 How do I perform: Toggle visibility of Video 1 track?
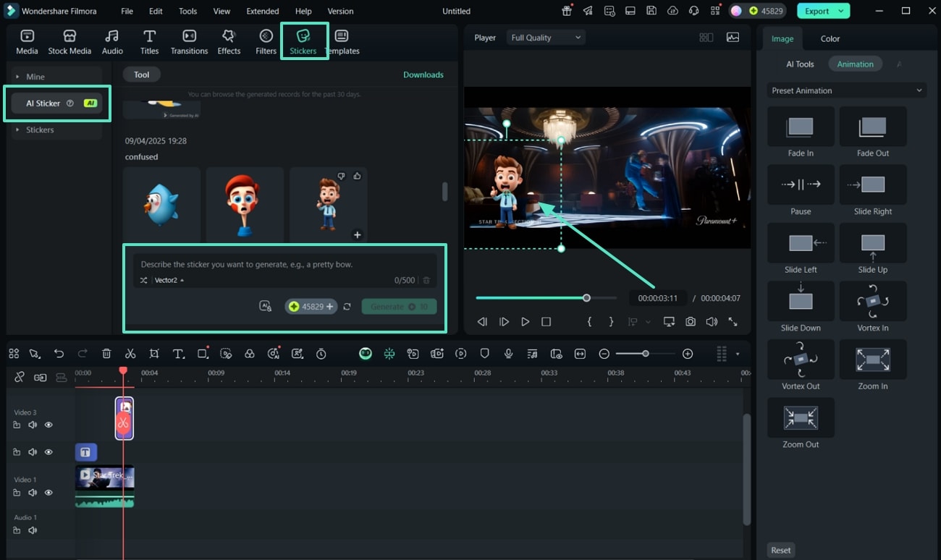tap(48, 492)
